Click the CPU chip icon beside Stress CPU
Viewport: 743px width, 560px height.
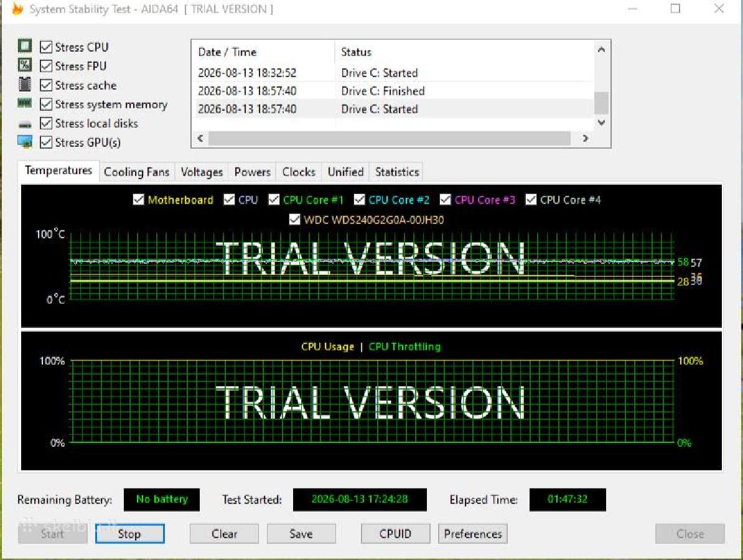[x=25, y=46]
